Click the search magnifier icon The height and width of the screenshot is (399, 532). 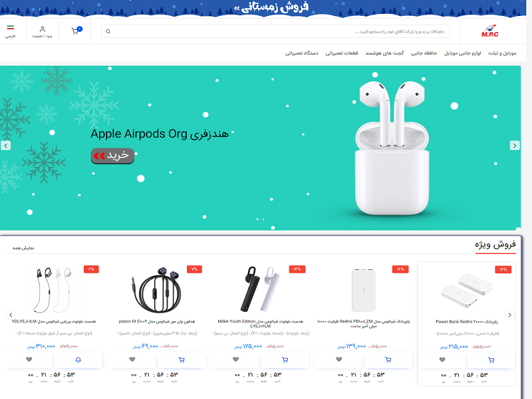pos(108,31)
